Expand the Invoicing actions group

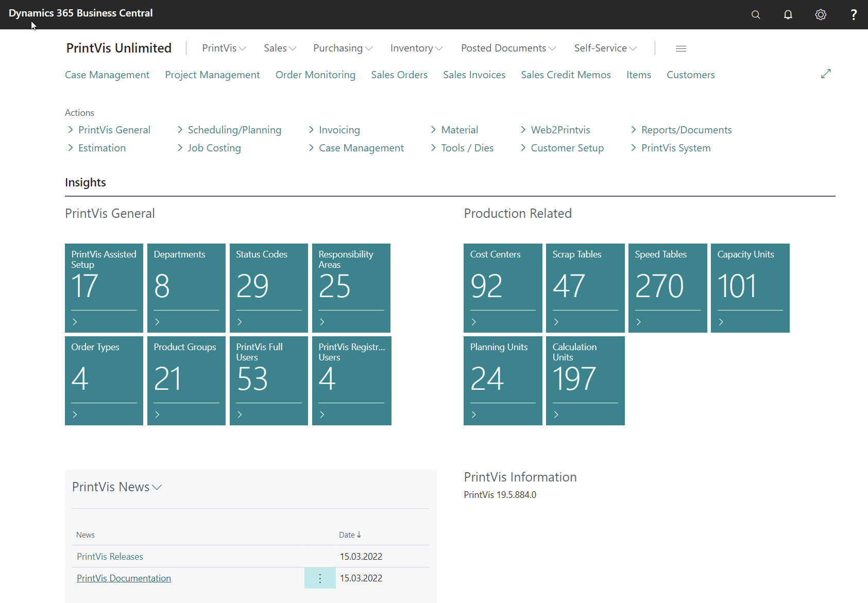click(334, 130)
